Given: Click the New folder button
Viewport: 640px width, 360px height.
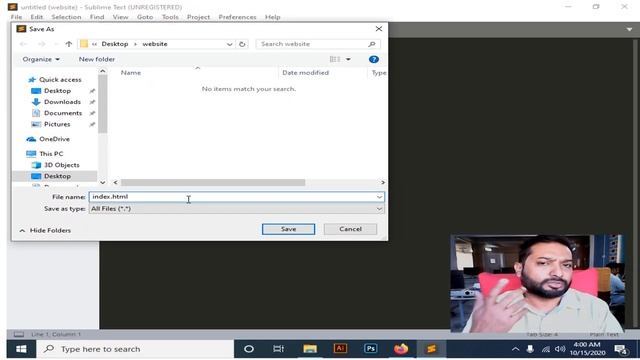Looking at the screenshot, I should (x=97, y=59).
